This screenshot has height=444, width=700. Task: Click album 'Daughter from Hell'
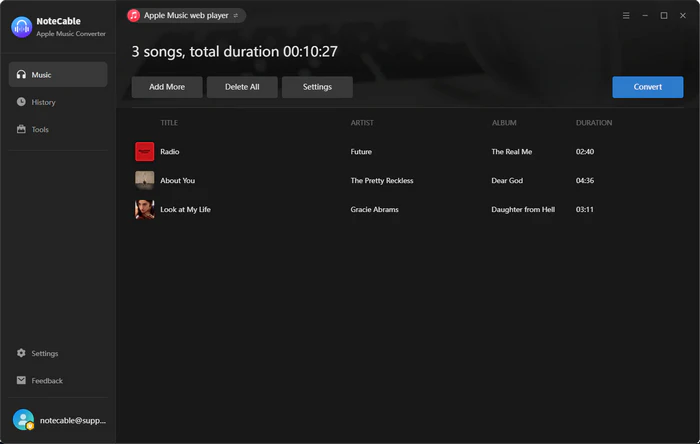click(523, 209)
